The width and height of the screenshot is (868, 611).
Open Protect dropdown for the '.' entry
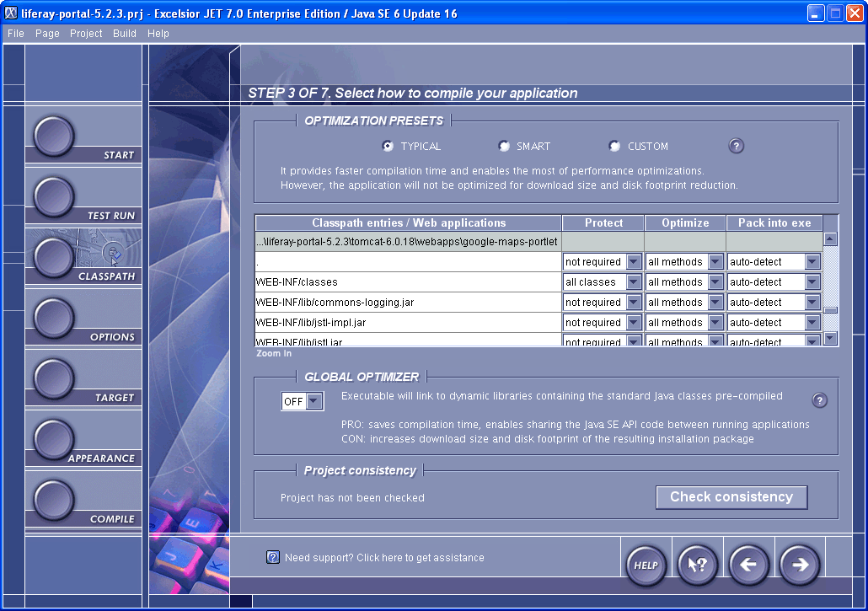pyautogui.click(x=634, y=262)
